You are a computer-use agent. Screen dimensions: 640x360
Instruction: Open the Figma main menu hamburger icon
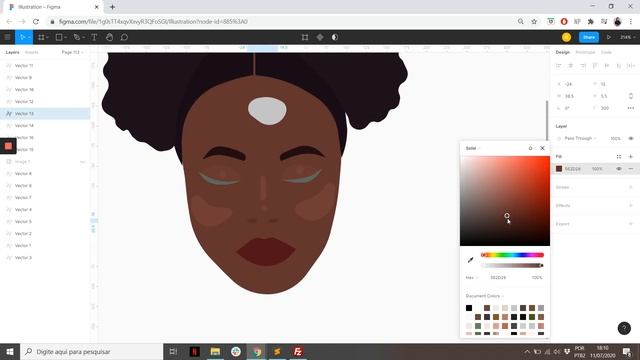click(x=7, y=37)
